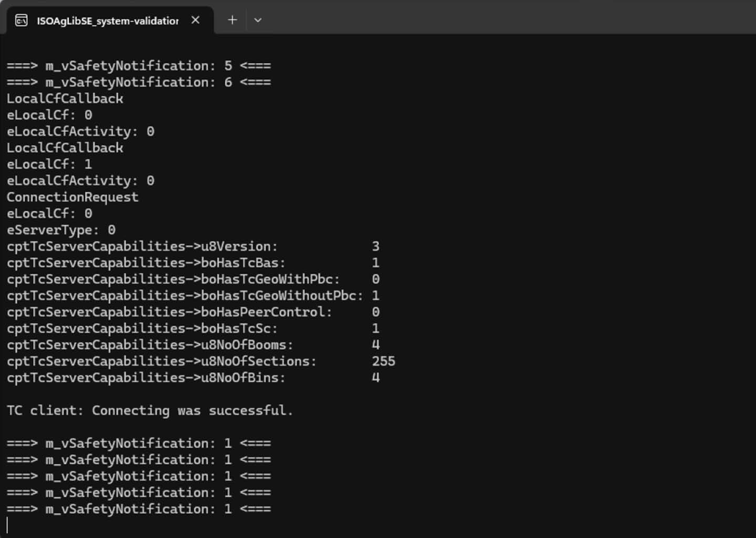
Task: Close the ISOAgLibSE_system-validation tab
Action: 195,20
